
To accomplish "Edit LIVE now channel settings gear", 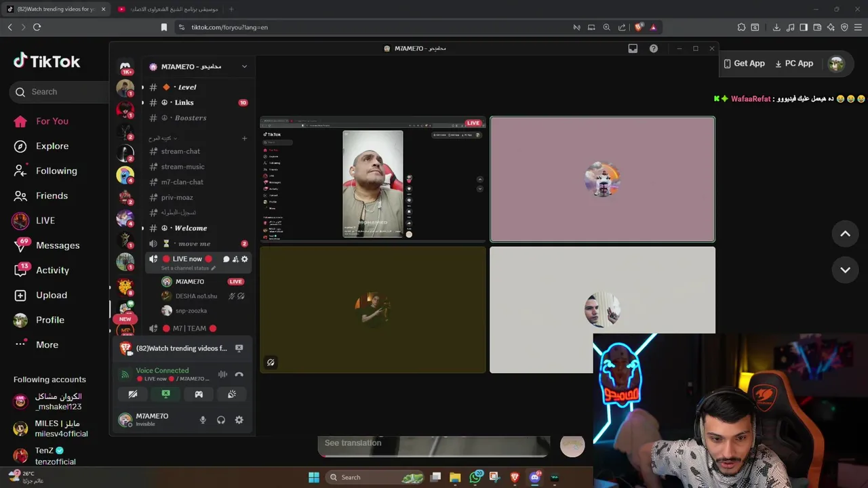I will (x=245, y=259).
